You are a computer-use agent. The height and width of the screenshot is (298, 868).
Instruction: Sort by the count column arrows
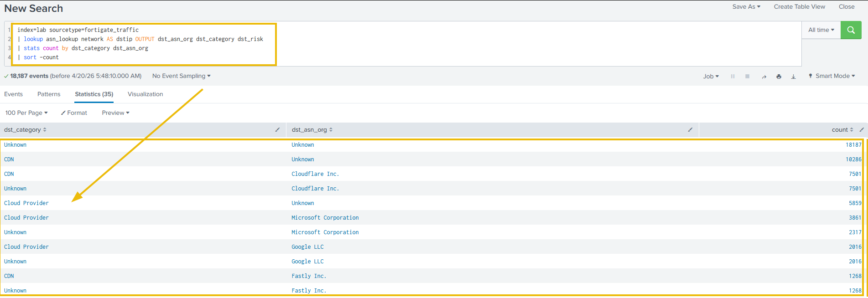click(852, 130)
